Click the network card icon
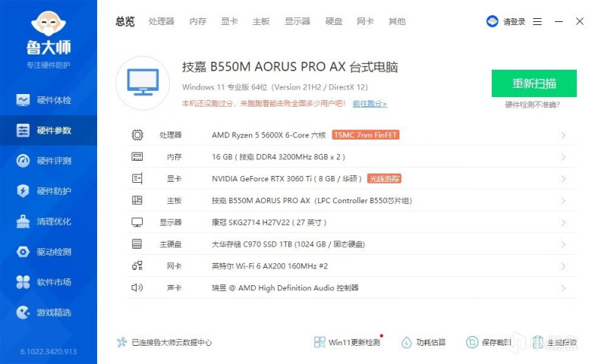 (137, 265)
